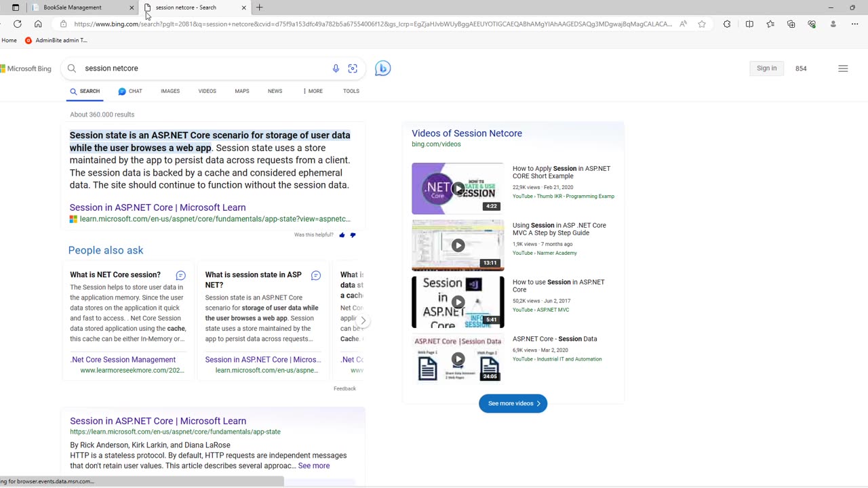This screenshot has width=868, height=488.
Task: Mark the answer as helpful (thumbs up)
Action: [x=342, y=235]
